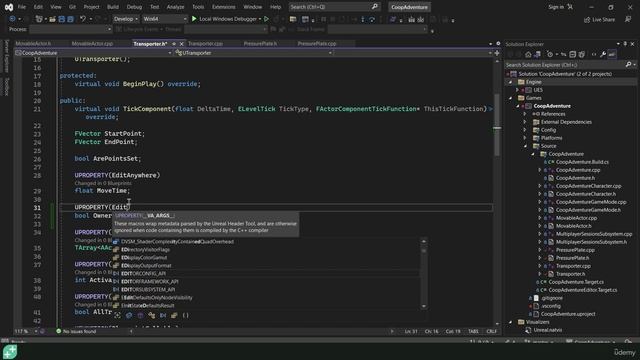640x360 pixels.
Task: Click Sign in at the top right
Action: [556, 7]
